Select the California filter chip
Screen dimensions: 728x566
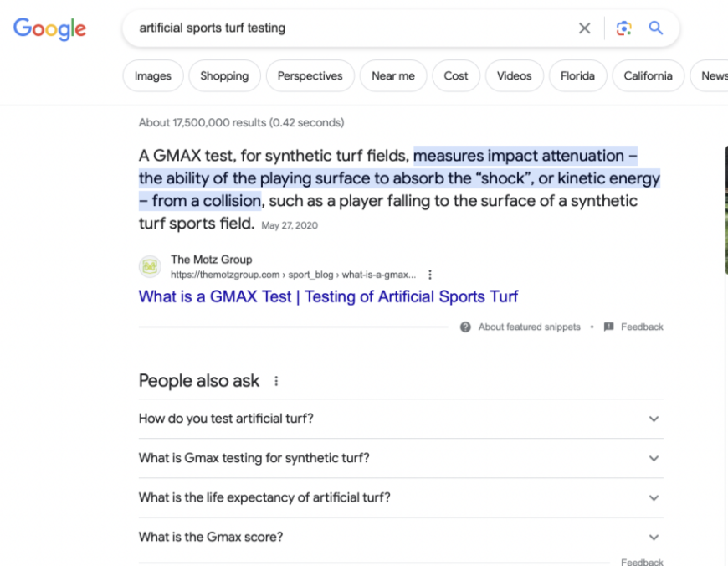pyautogui.click(x=649, y=75)
